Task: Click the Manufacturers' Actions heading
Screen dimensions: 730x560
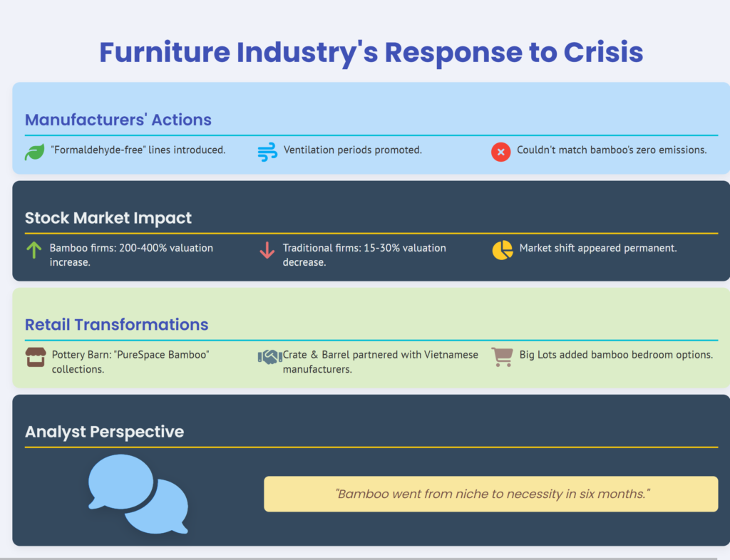Action: [118, 120]
